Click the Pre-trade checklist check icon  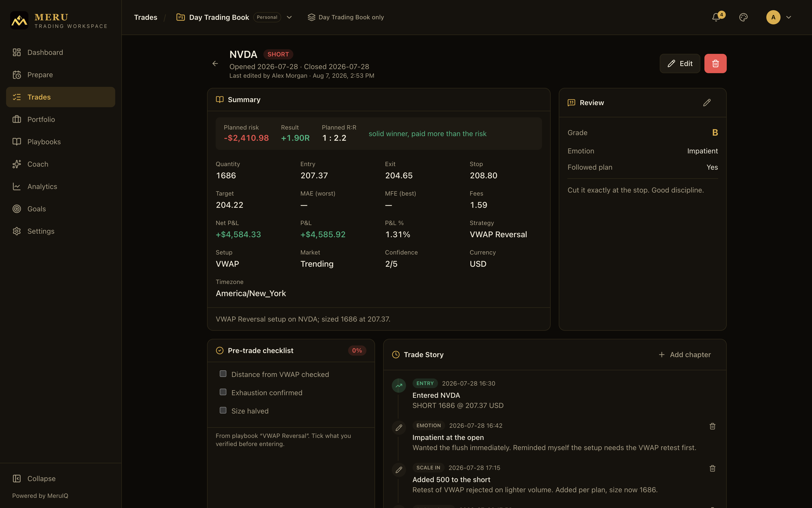point(219,351)
